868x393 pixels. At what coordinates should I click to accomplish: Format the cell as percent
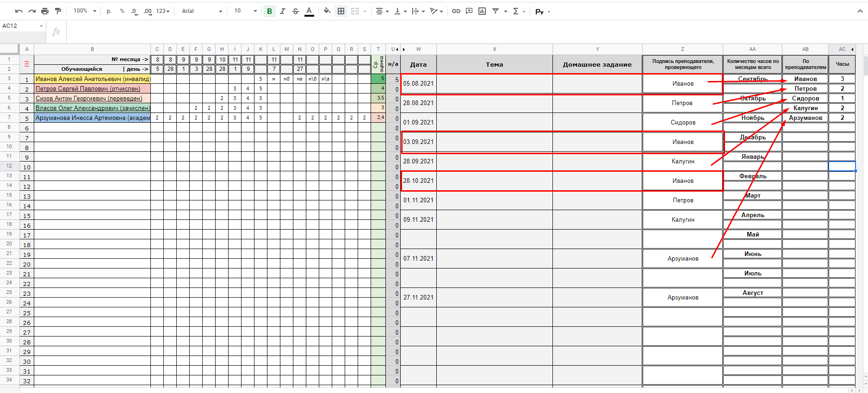[x=122, y=11]
